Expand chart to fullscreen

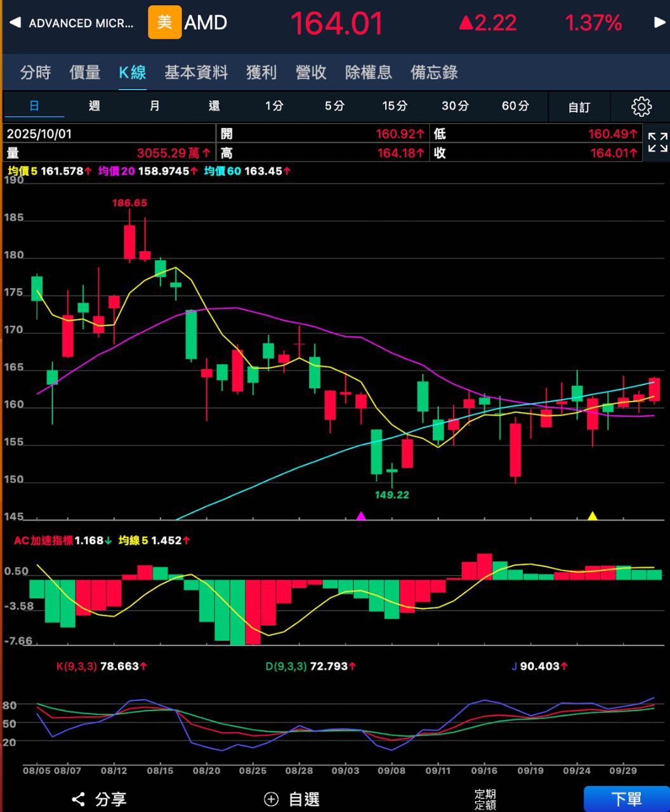point(657,143)
